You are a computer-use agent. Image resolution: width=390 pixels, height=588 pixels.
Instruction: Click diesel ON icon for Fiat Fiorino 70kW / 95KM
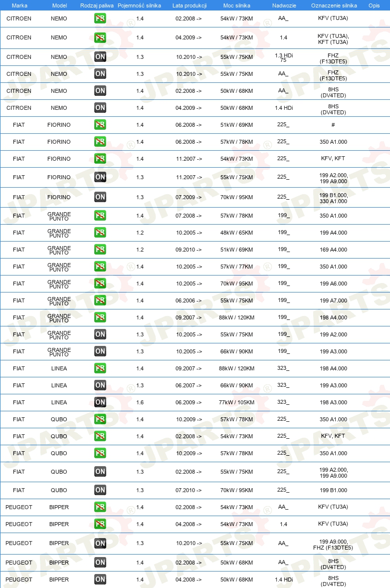100,197
